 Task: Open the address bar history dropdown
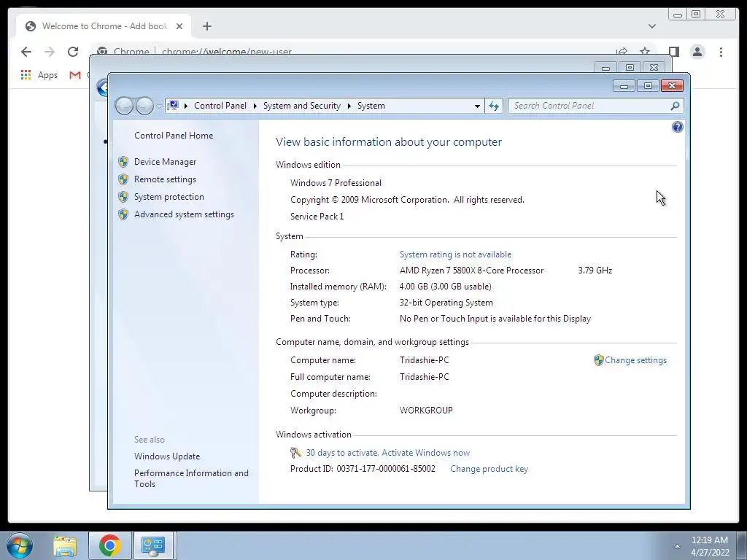pos(477,106)
